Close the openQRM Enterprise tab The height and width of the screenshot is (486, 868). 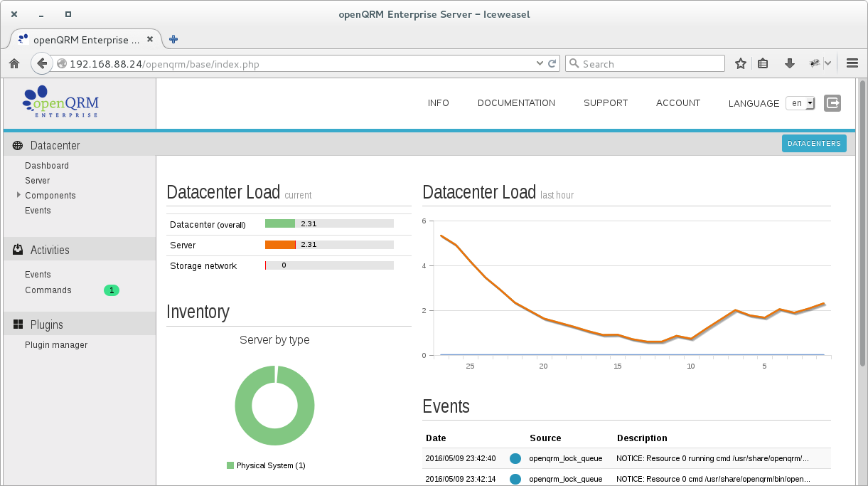click(x=149, y=40)
